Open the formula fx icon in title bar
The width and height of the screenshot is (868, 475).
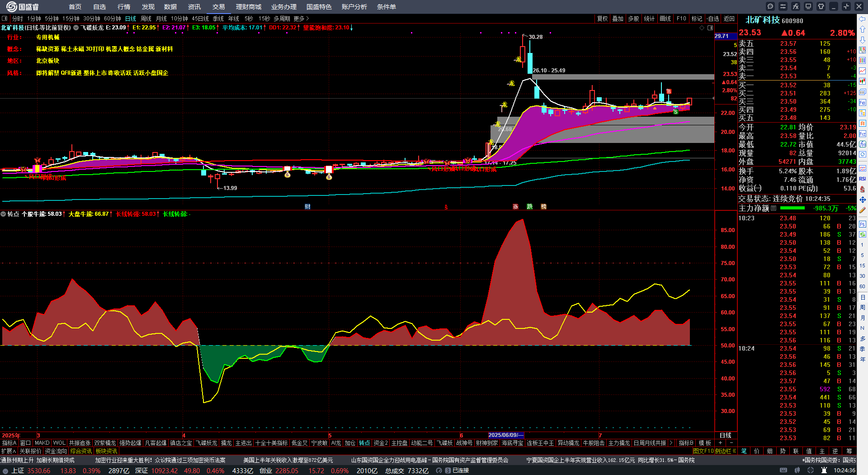coord(796,6)
